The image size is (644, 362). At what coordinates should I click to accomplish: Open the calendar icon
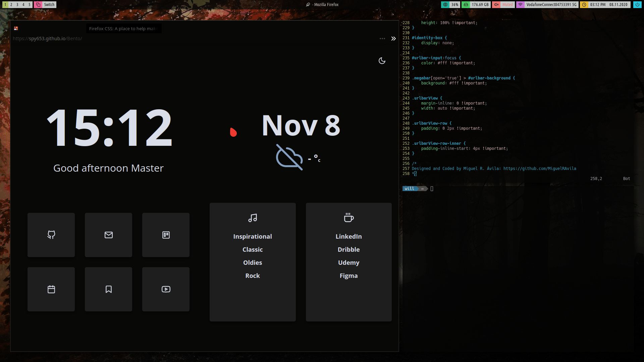[51, 289]
